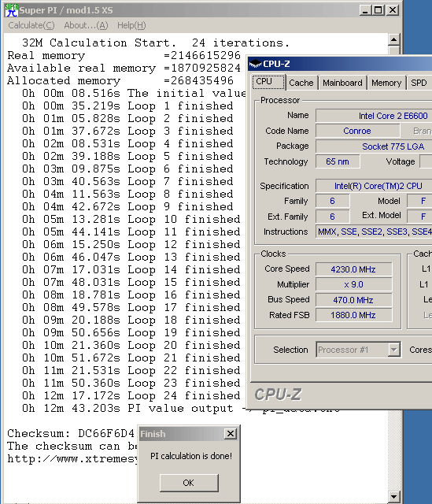
Task: Click the 'Loop 1 finished' line
Action: 127,106
